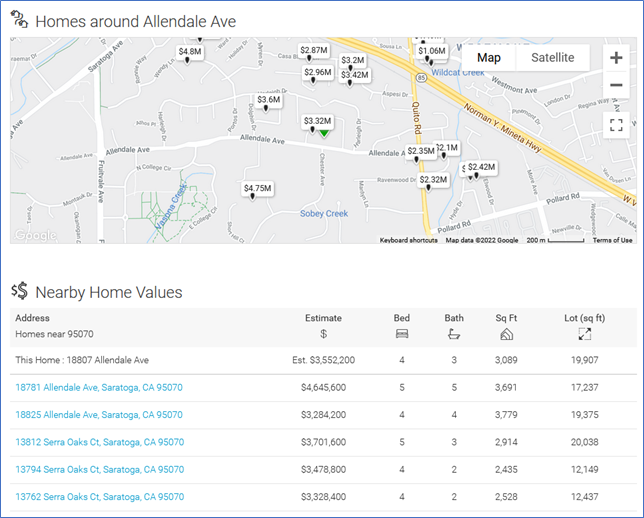Image resolution: width=644 pixels, height=518 pixels.
Task: Zoom in the map with plus button
Action: 616,58
